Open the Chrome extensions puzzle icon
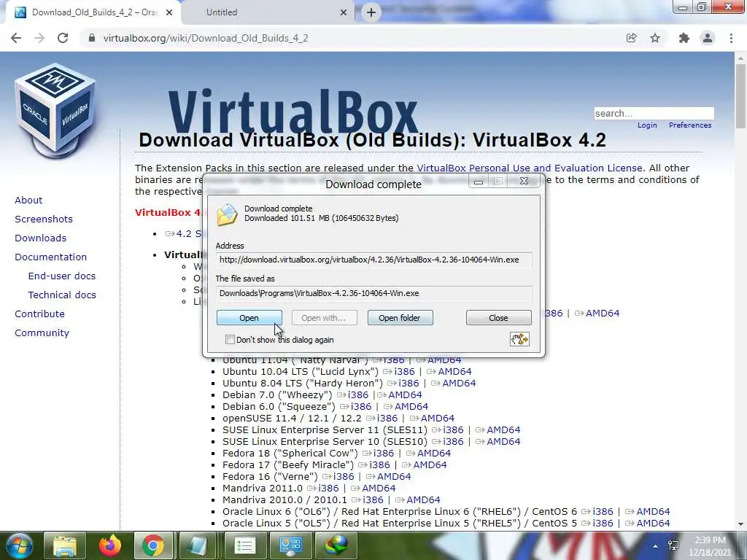 [684, 38]
